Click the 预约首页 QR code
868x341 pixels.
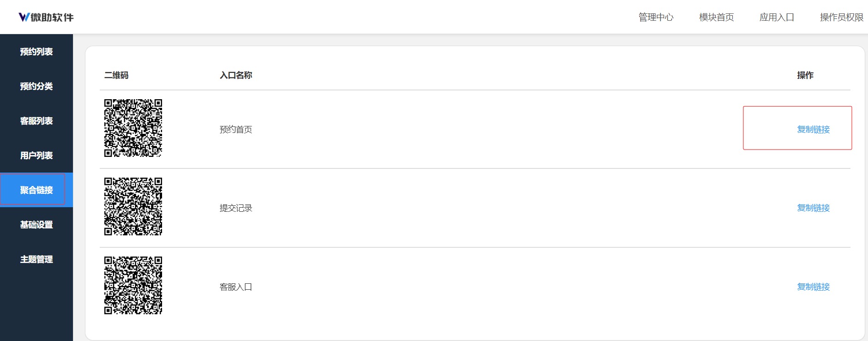133,128
